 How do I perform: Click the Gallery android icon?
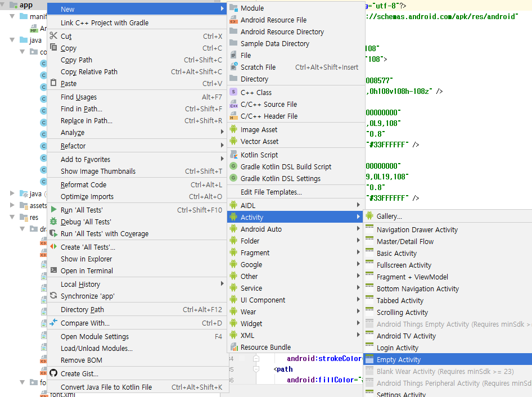point(369,215)
